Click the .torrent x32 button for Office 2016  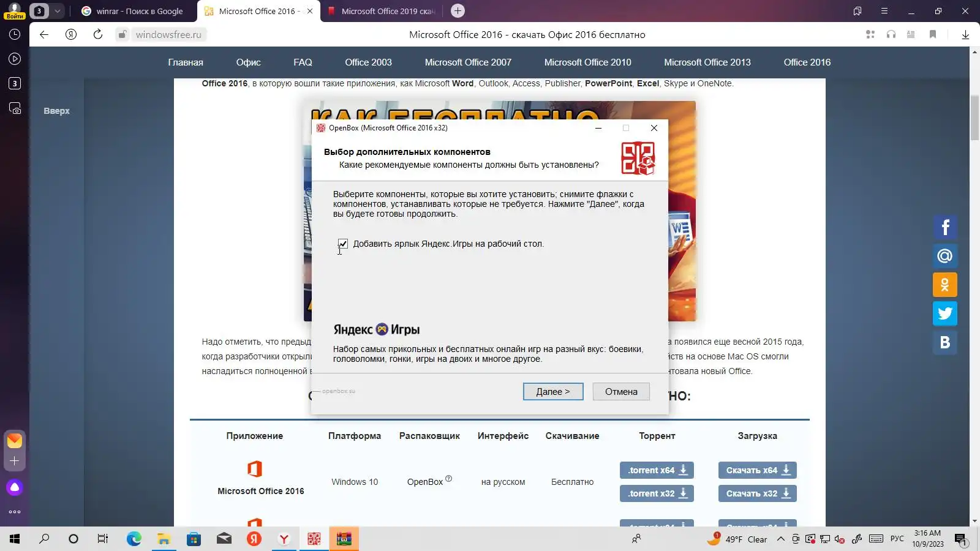(657, 493)
